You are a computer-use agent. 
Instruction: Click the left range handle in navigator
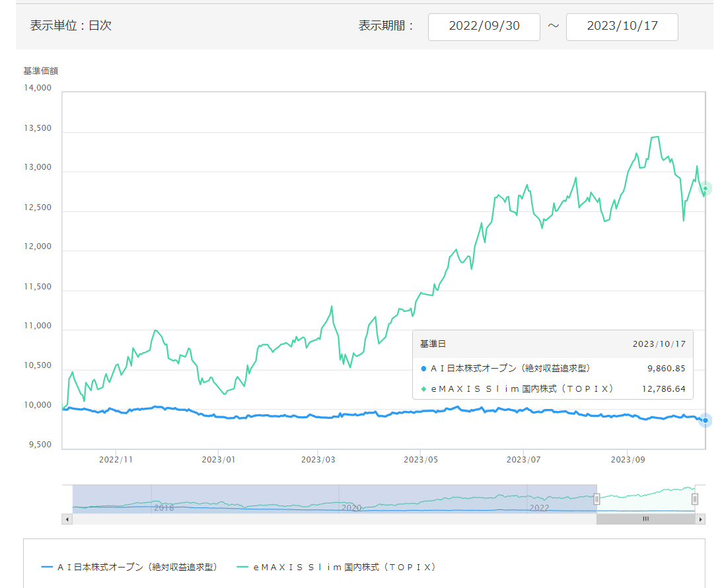click(x=597, y=499)
